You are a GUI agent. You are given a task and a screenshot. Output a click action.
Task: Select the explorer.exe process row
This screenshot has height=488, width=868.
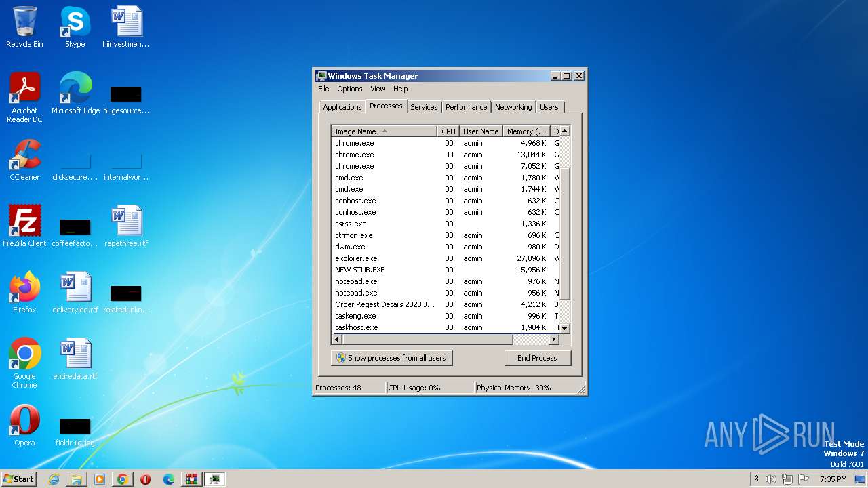click(446, 258)
